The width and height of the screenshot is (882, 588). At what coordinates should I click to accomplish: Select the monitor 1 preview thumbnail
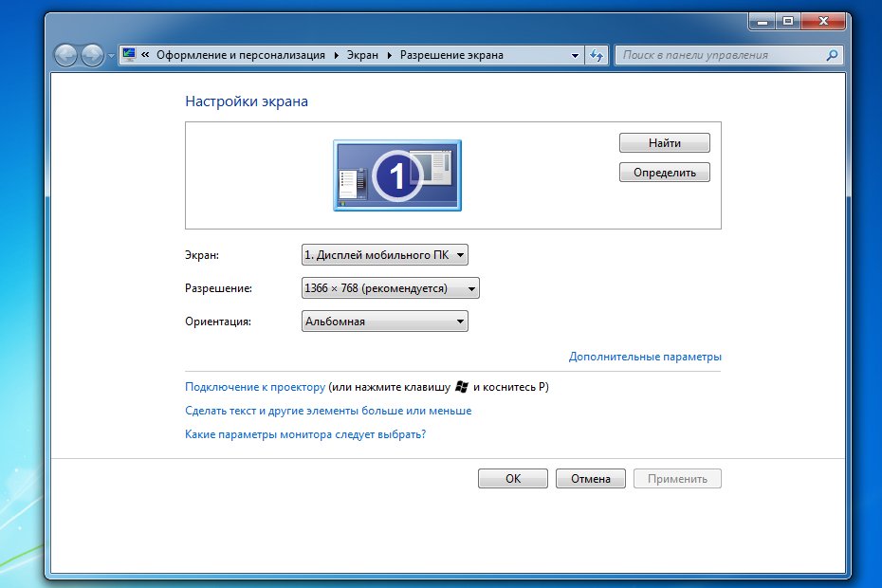point(397,175)
